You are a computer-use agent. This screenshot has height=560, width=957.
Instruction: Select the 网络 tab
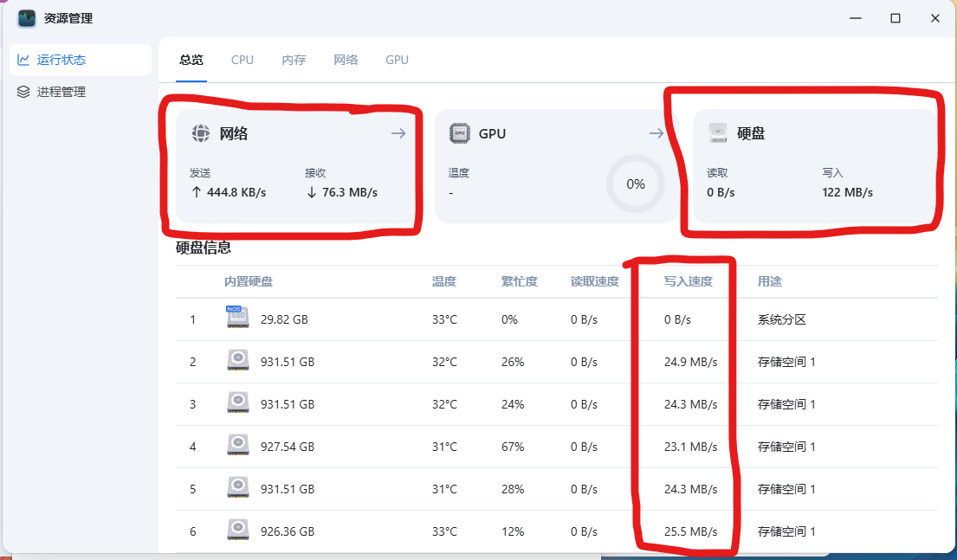(x=345, y=60)
